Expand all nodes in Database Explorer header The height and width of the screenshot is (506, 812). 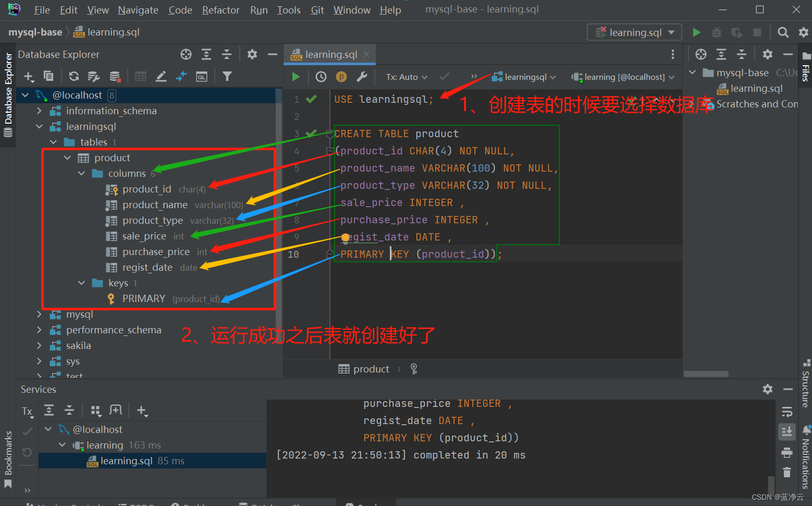[206, 54]
